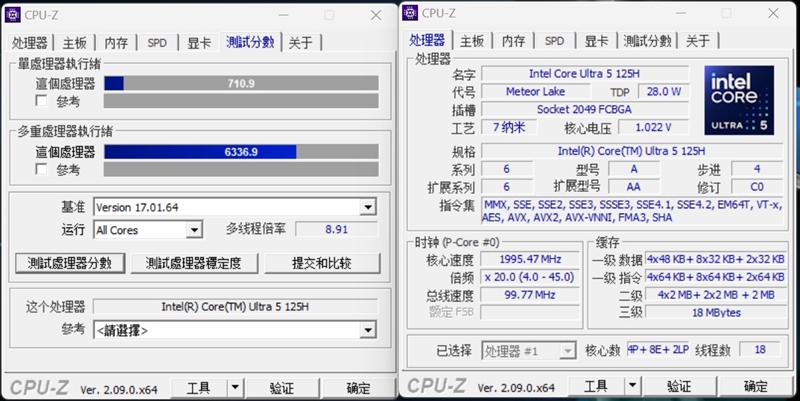Screen dimensions: 800x401
Task: Click the 二级 cache value 4x2 MB+2x2 MB+2 MB
Action: pyautogui.click(x=716, y=295)
